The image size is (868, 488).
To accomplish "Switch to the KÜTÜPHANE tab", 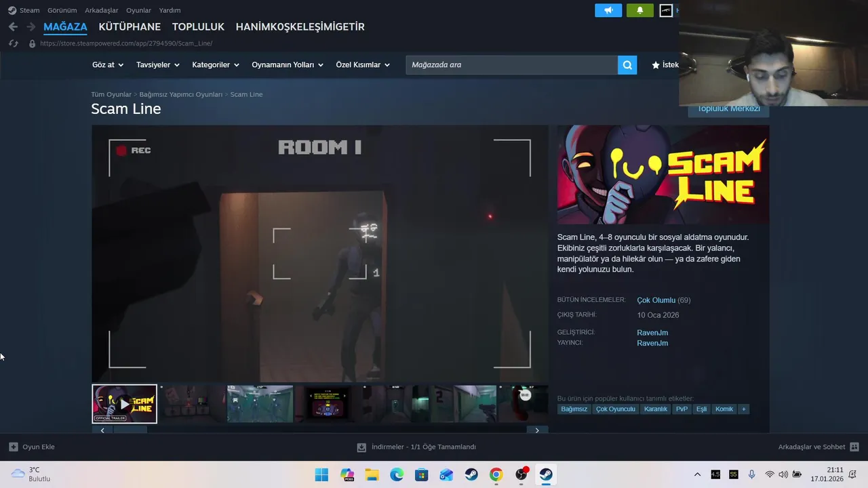I will click(x=130, y=26).
